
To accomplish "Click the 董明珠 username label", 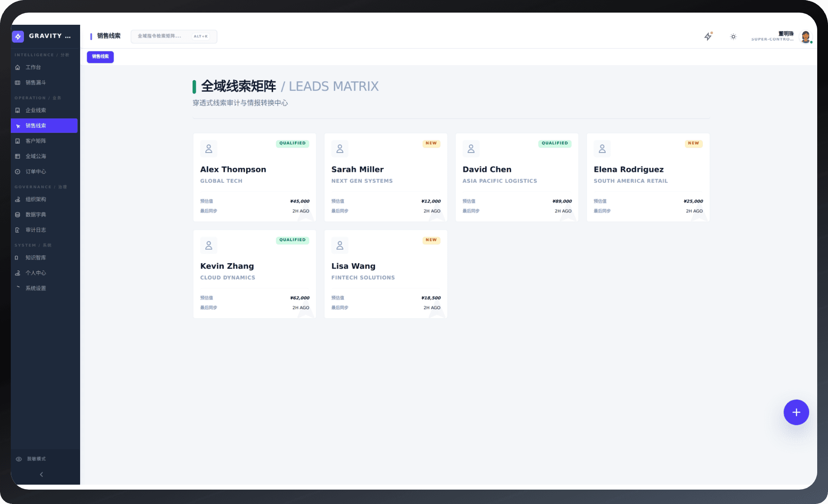I will [786, 34].
